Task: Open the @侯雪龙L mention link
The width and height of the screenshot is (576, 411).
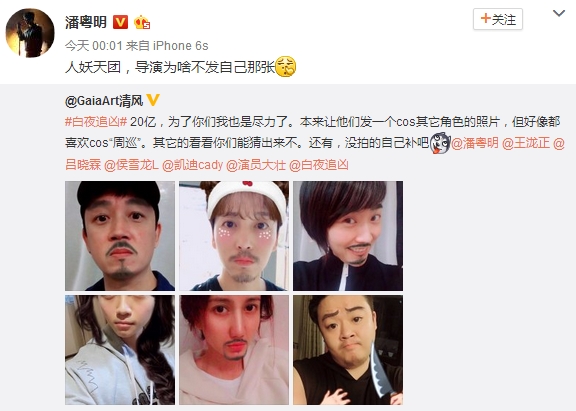Action: [132, 165]
